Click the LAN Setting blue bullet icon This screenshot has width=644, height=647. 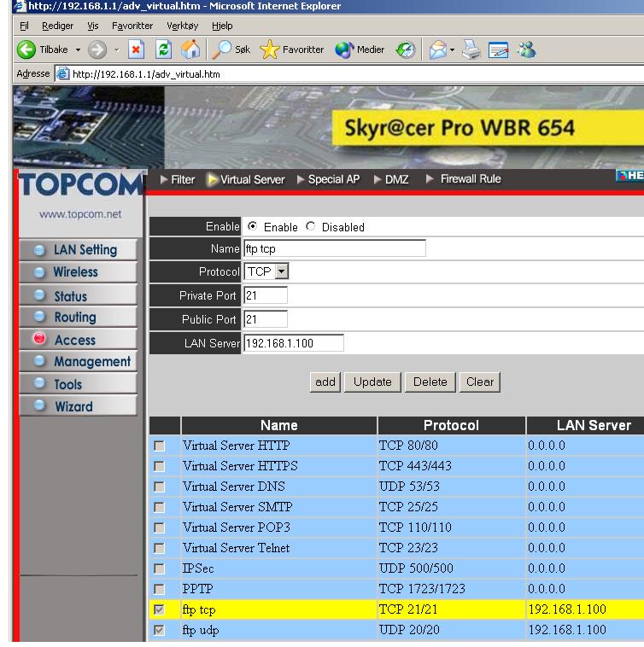tap(39, 250)
